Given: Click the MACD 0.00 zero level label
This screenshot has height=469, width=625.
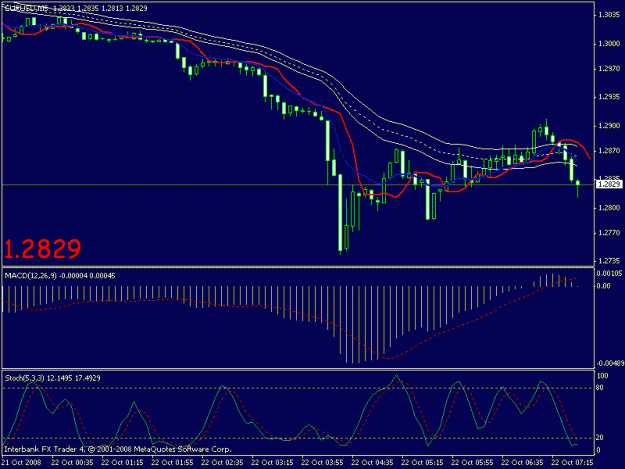Looking at the screenshot, I should pos(603,286).
